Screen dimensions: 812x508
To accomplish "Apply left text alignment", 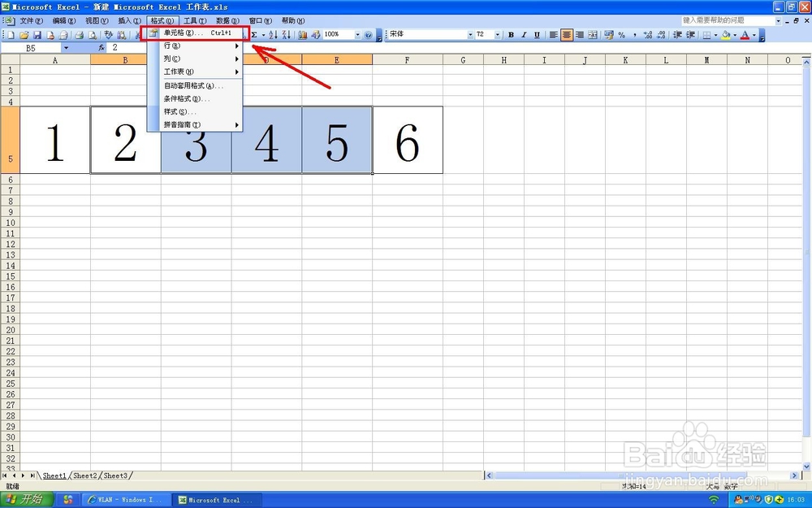I will 554,35.
